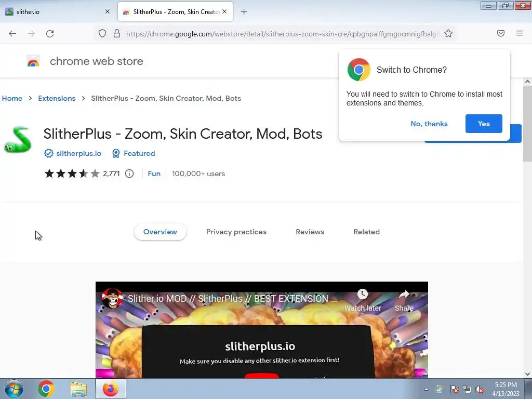
Task: Open the tracking protection shield icon
Action: (102, 33)
